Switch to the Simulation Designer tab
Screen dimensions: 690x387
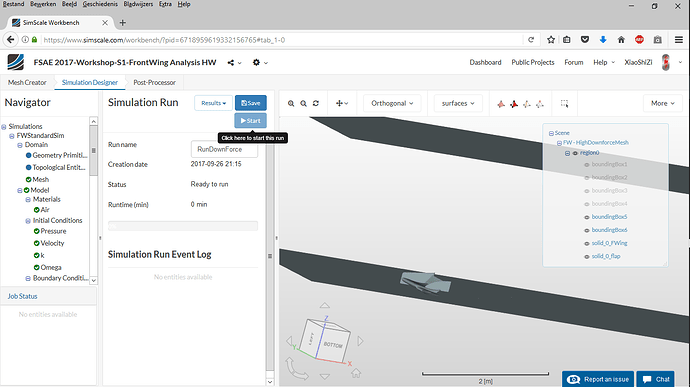(90, 82)
